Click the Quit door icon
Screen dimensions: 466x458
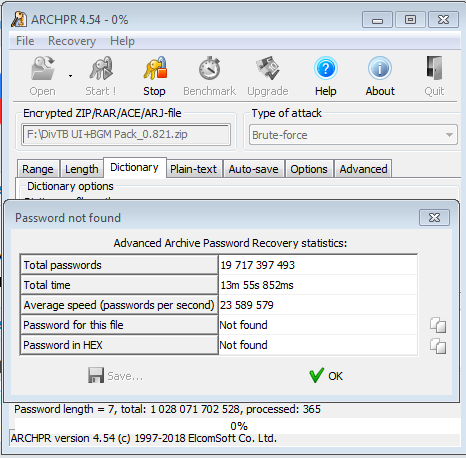pyautogui.click(x=434, y=68)
